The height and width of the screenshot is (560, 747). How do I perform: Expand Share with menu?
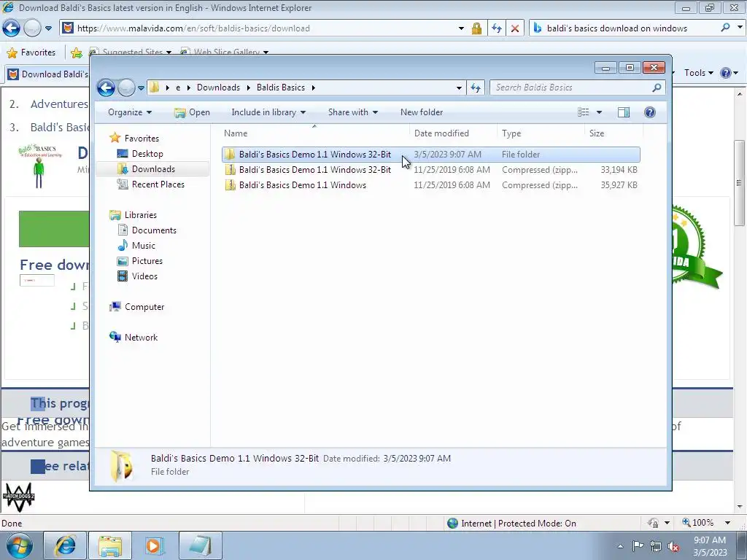[352, 112]
